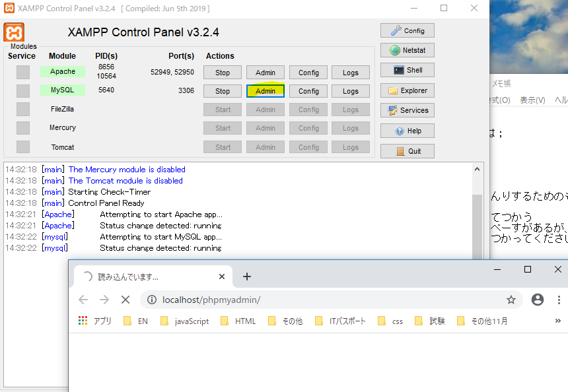568x392 pixels.
Task: Click the MySQL PID value 5640
Action: point(106,90)
